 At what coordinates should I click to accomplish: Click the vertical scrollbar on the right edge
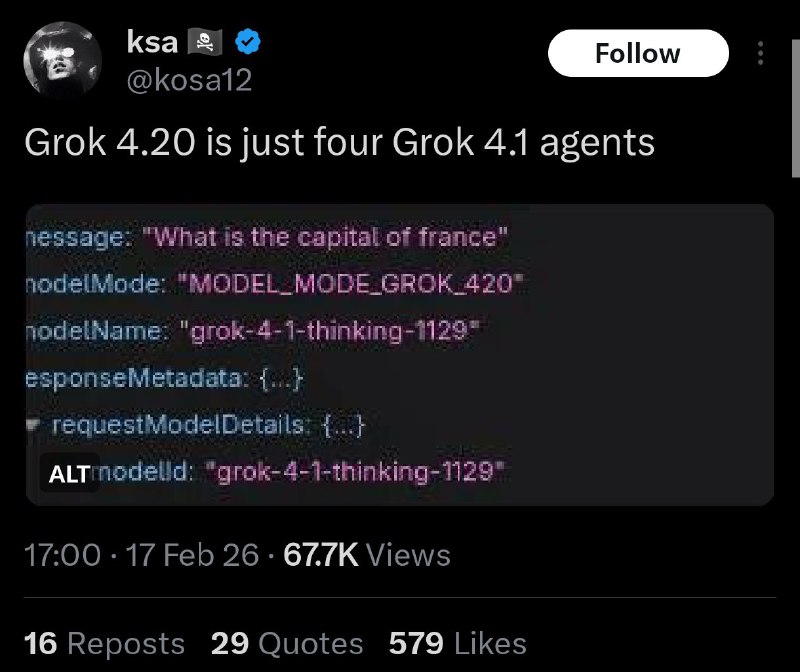tap(794, 100)
